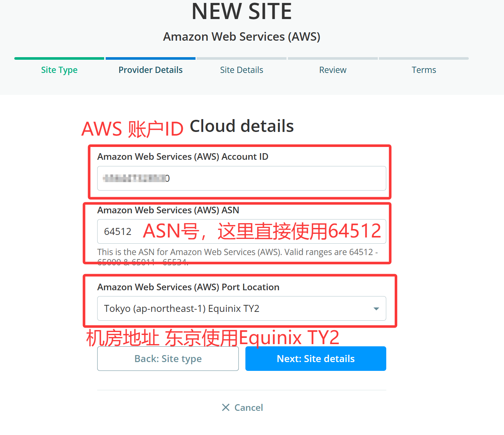
Task: Go back using Back: Site type button
Action: 168,358
